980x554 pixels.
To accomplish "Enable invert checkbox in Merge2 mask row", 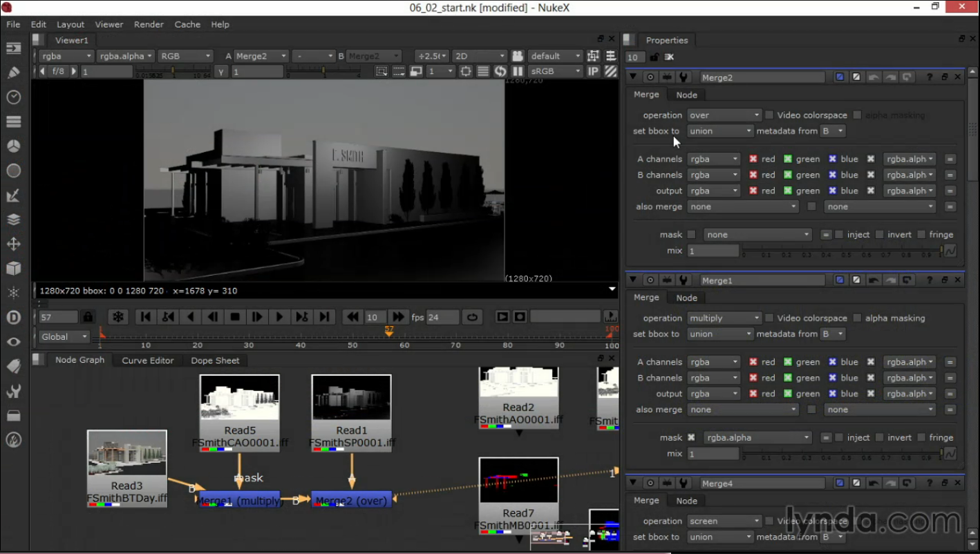I will [880, 235].
